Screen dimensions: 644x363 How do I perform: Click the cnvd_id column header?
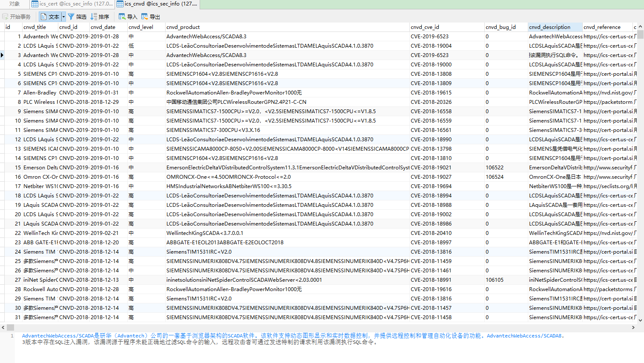74,27
